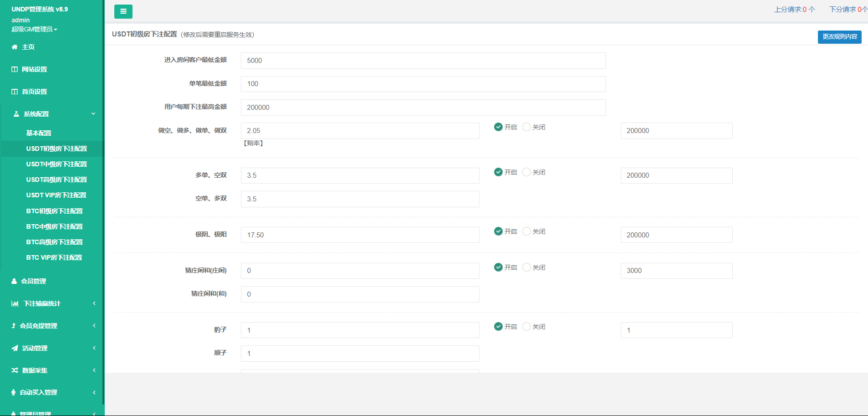Click the hamburger menu toggle icon

tap(123, 11)
